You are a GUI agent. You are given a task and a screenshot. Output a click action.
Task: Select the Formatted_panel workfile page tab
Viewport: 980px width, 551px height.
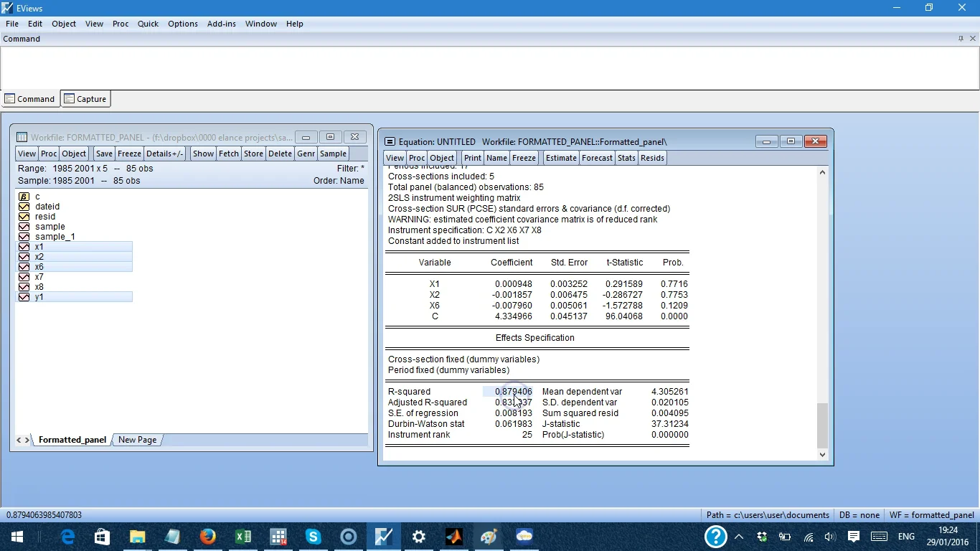tap(72, 440)
